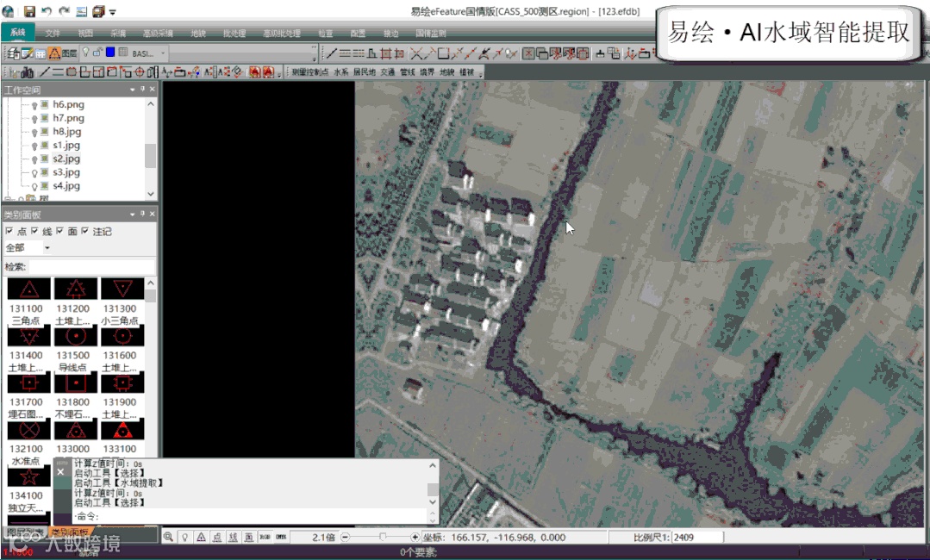930x560 pixels.
Task: Click the zoom magnifier status icon
Action: click(x=168, y=537)
